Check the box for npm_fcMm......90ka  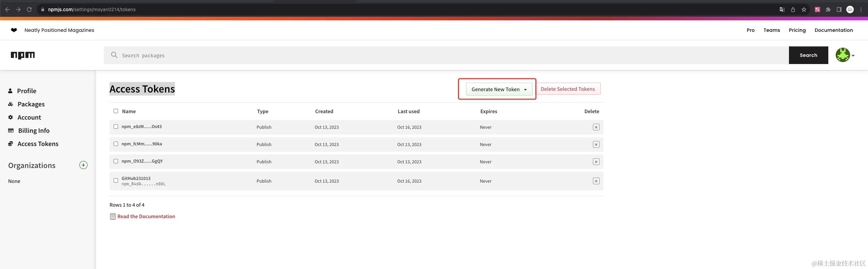click(116, 144)
